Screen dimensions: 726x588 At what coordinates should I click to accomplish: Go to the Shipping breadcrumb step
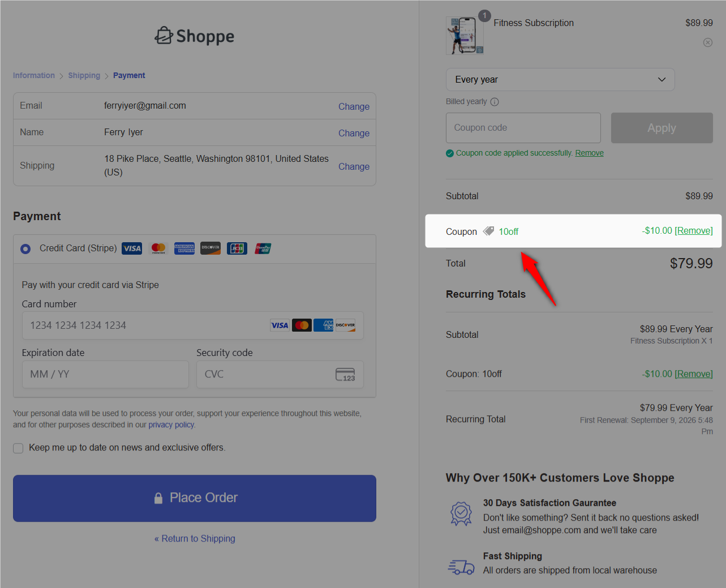coord(84,75)
